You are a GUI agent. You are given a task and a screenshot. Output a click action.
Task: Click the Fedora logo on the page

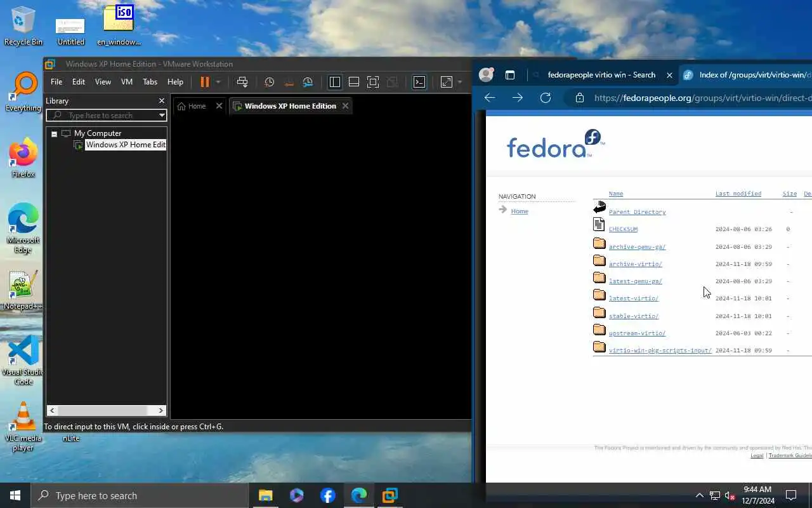tap(554, 144)
